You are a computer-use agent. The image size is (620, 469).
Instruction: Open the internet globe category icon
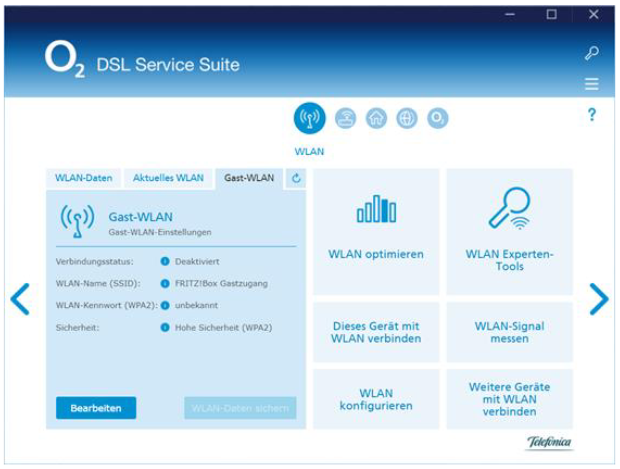(x=407, y=118)
